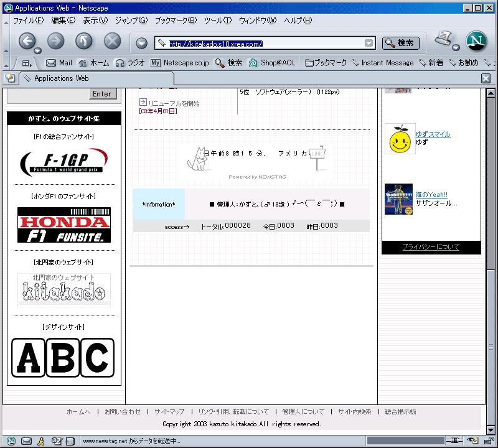This screenshot has height=448, width=498.
Task: Open Composer from the status bar icon
Action: point(57,441)
